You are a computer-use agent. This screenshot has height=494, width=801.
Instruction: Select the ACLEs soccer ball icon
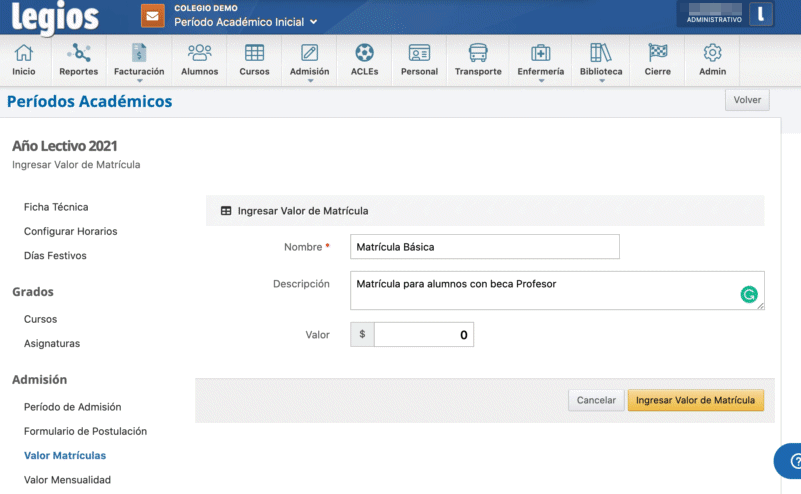pos(364,54)
